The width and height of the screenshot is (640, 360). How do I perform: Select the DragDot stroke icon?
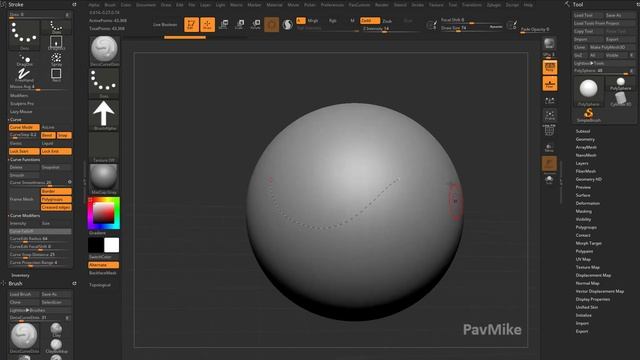[24, 60]
